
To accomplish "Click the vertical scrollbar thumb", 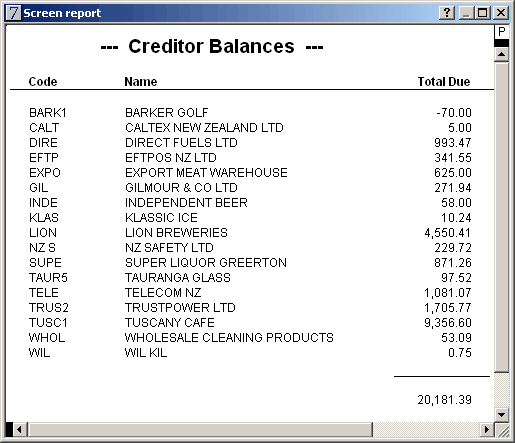I will pos(502,217).
